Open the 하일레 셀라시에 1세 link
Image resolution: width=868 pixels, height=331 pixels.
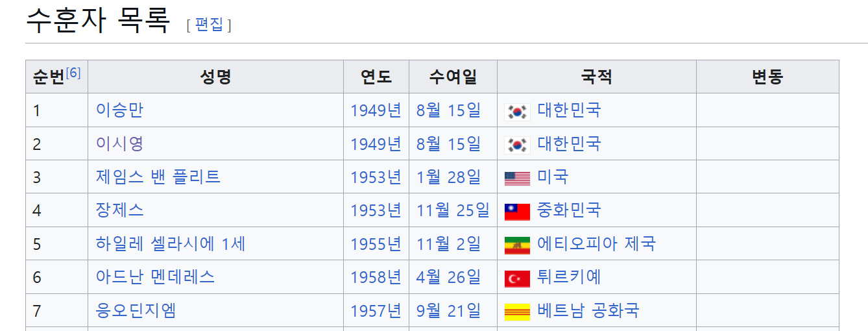pos(171,244)
